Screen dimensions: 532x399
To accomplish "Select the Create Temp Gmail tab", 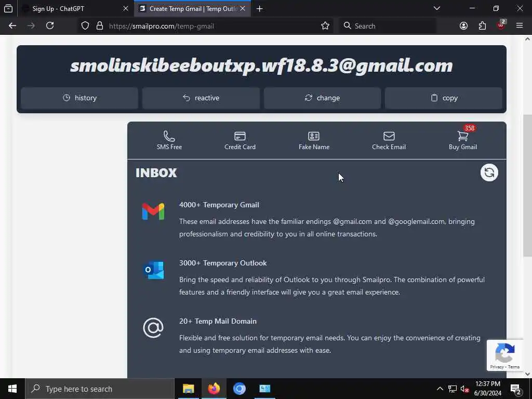I will click(193, 8).
